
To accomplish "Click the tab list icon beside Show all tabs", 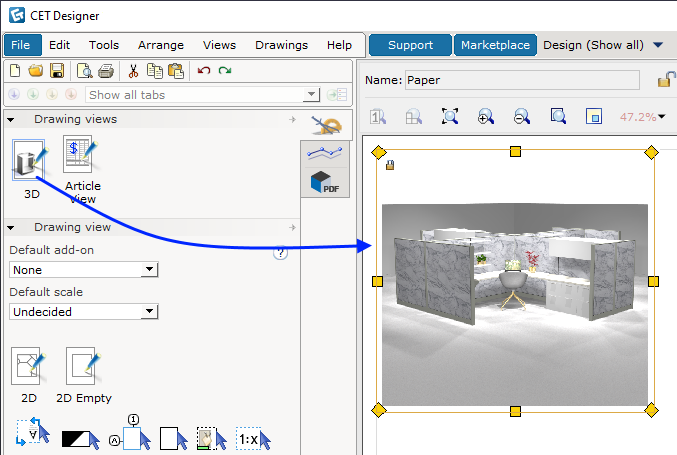I will coord(337,95).
